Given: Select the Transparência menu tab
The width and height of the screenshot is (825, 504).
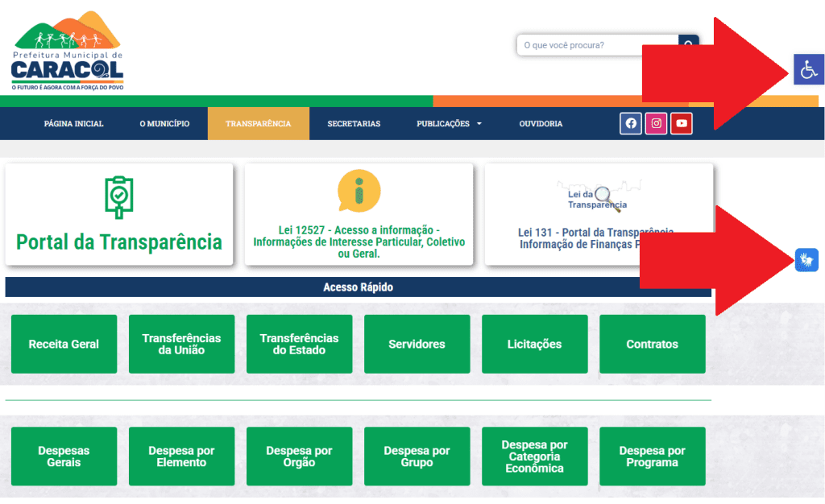Looking at the screenshot, I should (258, 124).
